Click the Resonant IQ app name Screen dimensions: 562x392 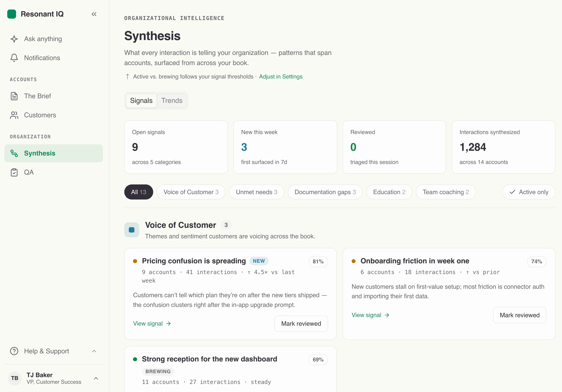(x=42, y=14)
